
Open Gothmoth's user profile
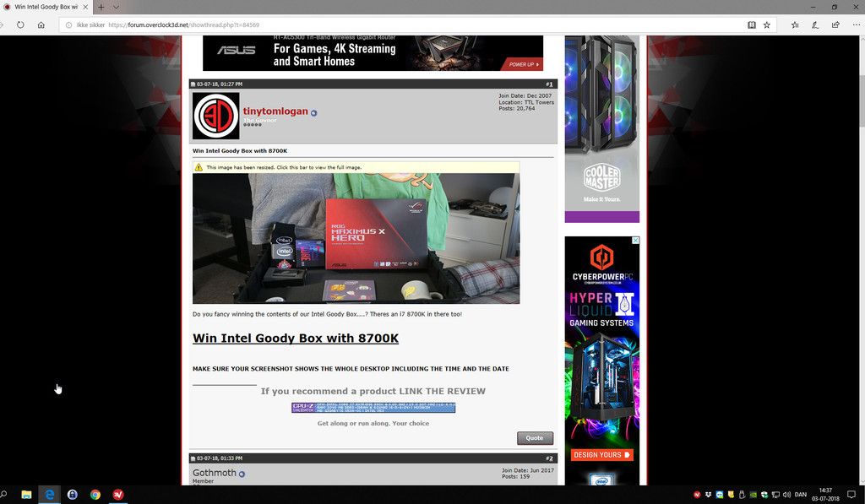(x=214, y=473)
